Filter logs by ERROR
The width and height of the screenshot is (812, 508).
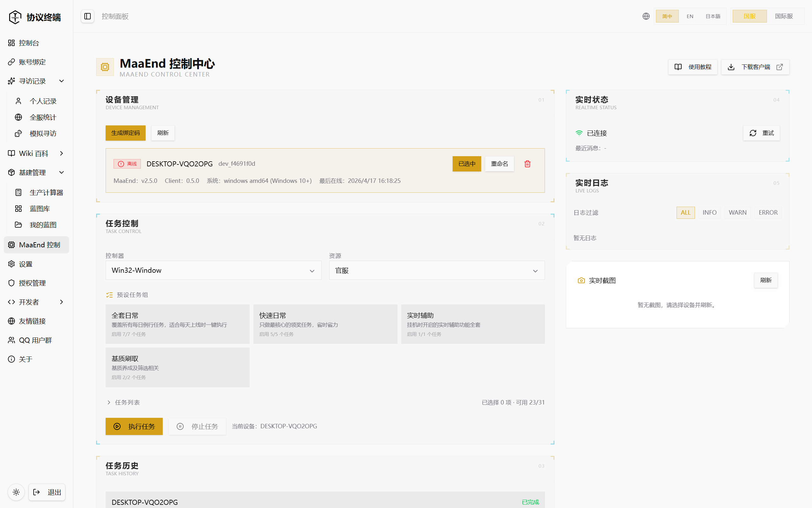click(768, 213)
